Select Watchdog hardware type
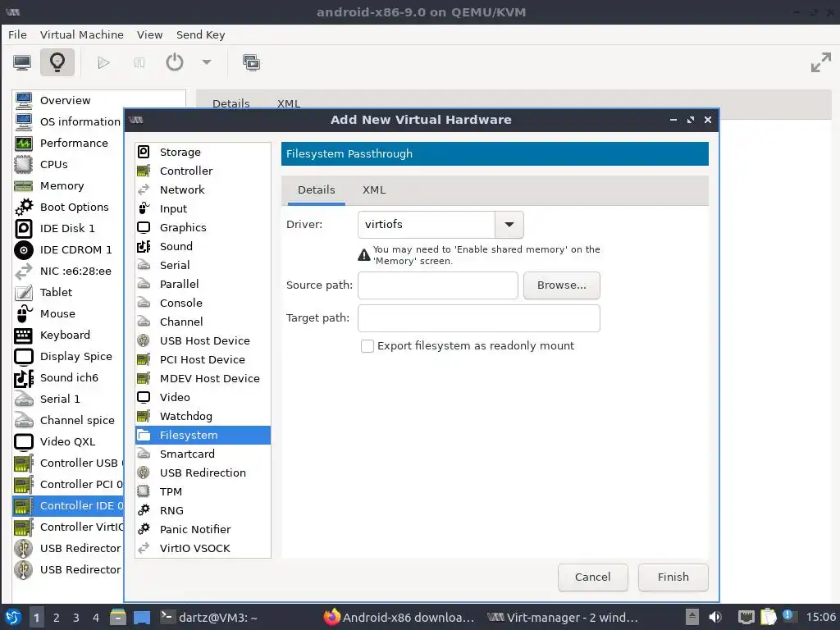This screenshot has height=630, width=840. [x=203, y=416]
